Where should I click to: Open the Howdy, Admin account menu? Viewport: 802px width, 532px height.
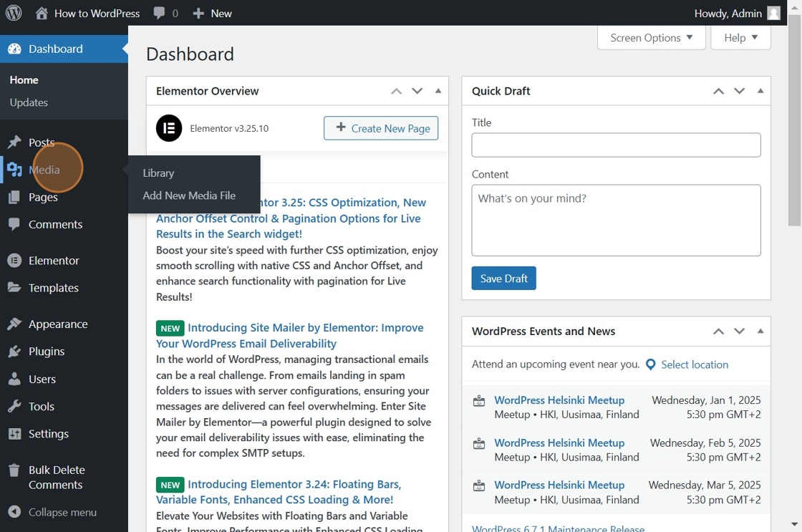coord(737,14)
